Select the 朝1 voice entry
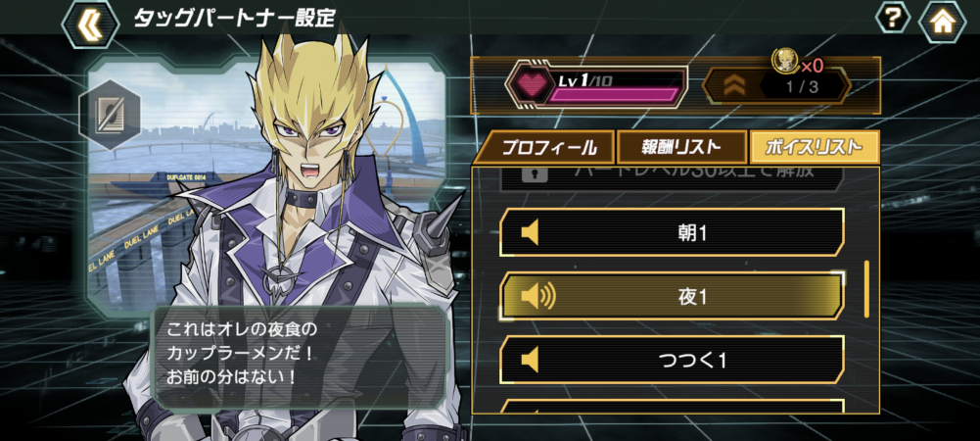The height and width of the screenshot is (441, 980). click(672, 232)
